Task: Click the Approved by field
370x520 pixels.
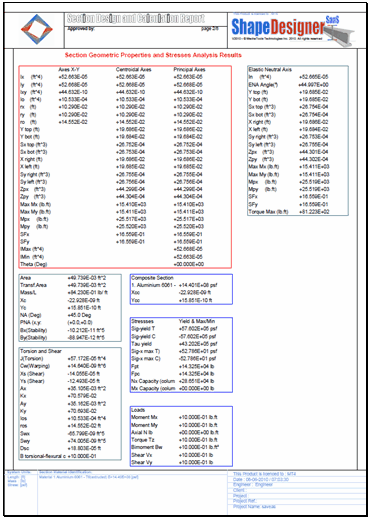Action: click(81, 29)
